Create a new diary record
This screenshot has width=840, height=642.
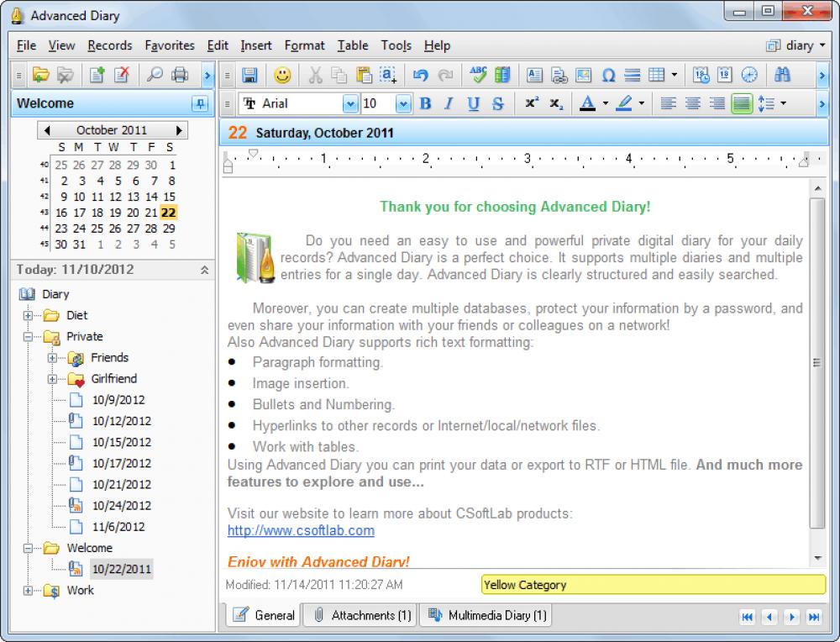coord(95,75)
